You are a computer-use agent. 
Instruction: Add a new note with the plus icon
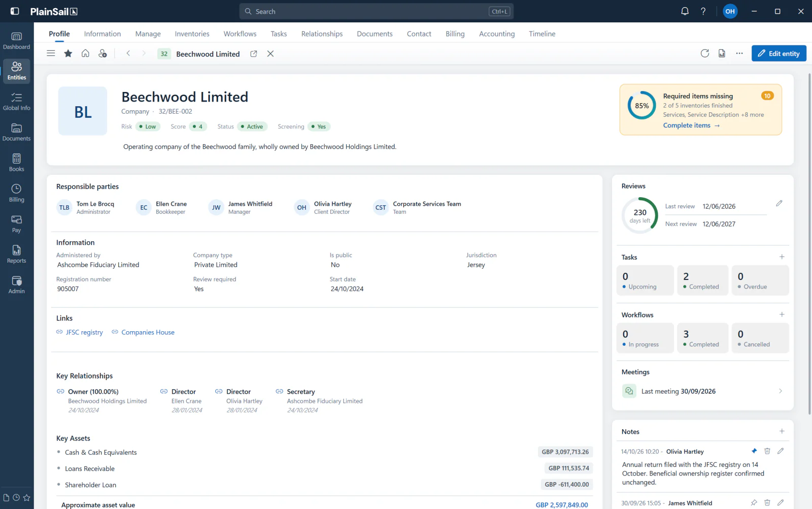[x=782, y=431]
